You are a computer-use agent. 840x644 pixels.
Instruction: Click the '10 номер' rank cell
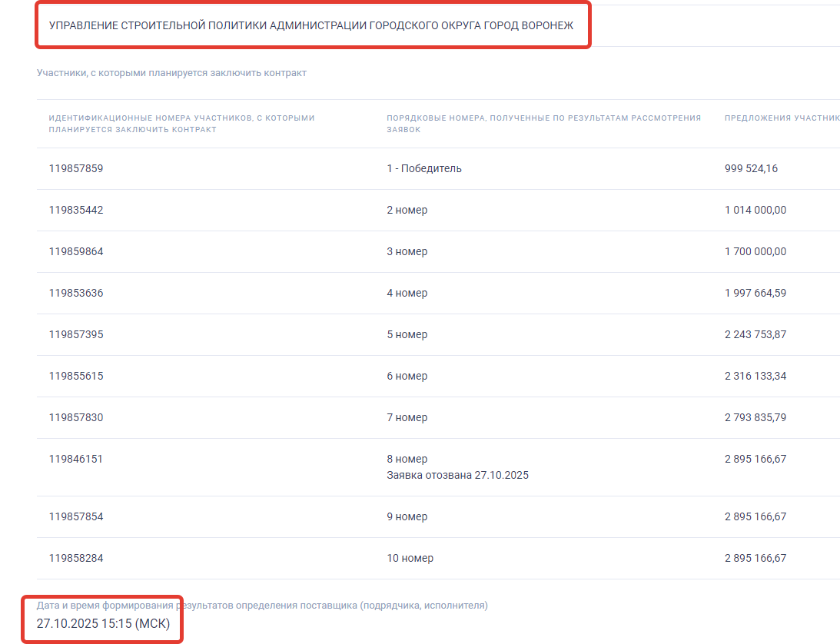tap(410, 558)
